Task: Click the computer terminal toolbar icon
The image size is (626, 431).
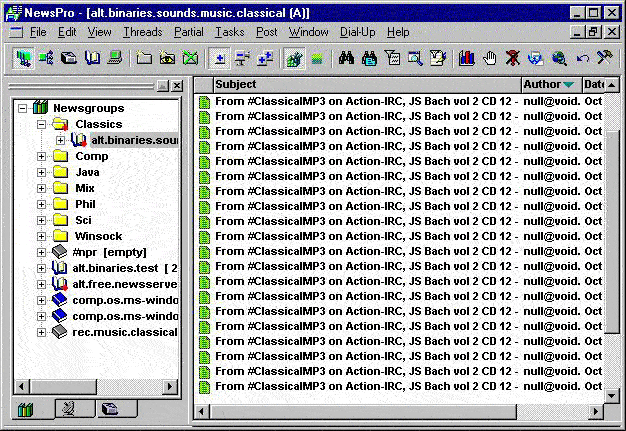Action: pos(115,59)
